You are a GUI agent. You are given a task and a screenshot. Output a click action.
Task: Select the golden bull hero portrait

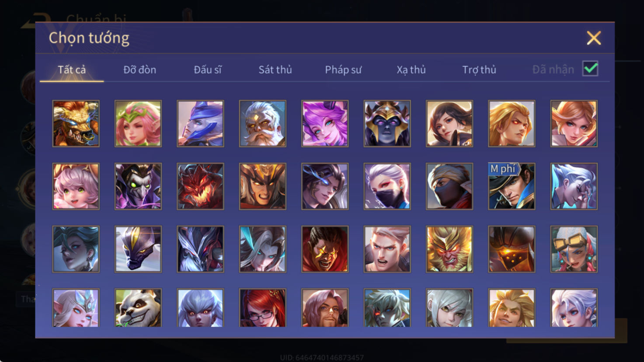76,124
